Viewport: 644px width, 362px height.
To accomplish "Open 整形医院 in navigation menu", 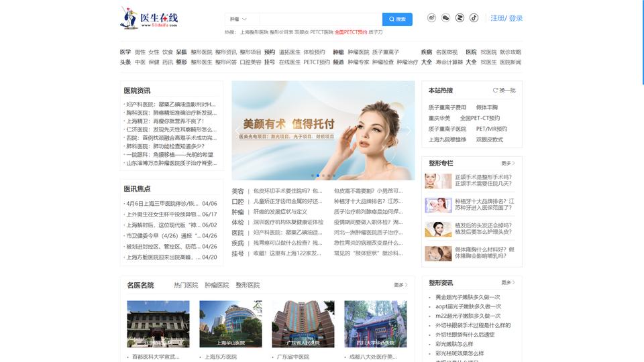I will click(x=201, y=52).
